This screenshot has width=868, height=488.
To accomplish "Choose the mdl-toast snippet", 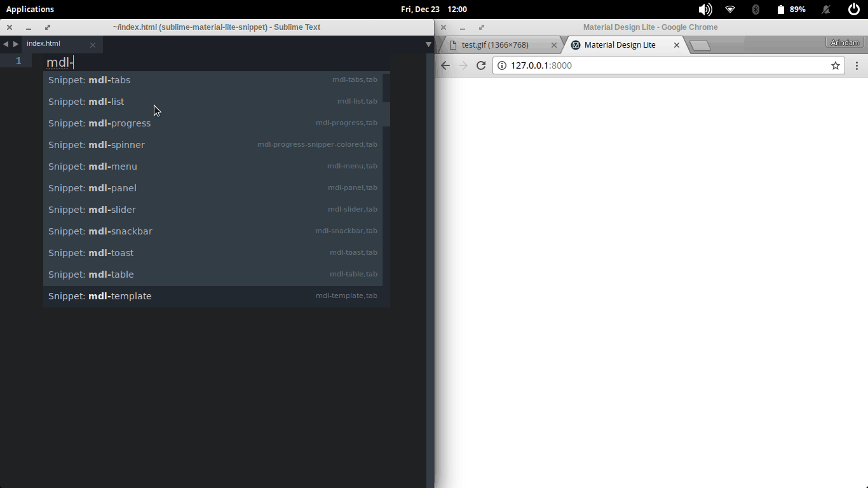I will coord(213,253).
